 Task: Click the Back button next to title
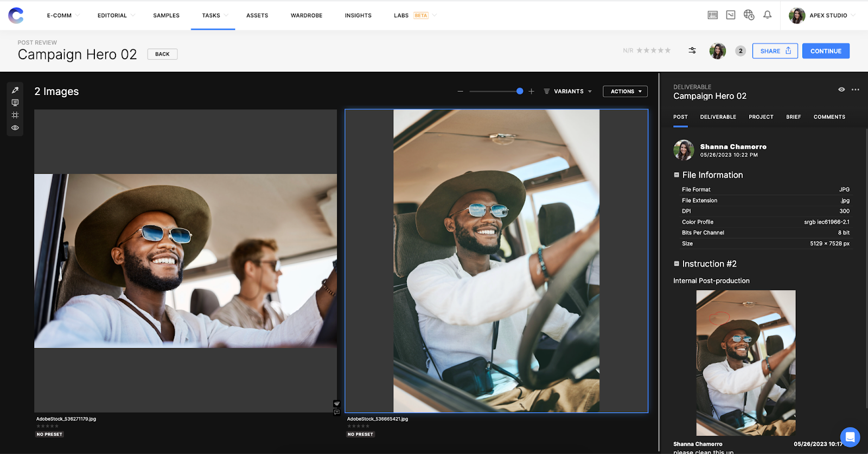(162, 54)
